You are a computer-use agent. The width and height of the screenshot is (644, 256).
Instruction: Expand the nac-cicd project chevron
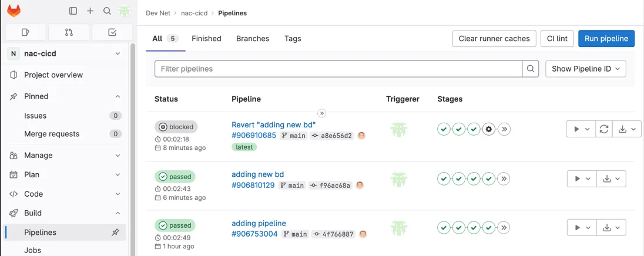pos(118,54)
